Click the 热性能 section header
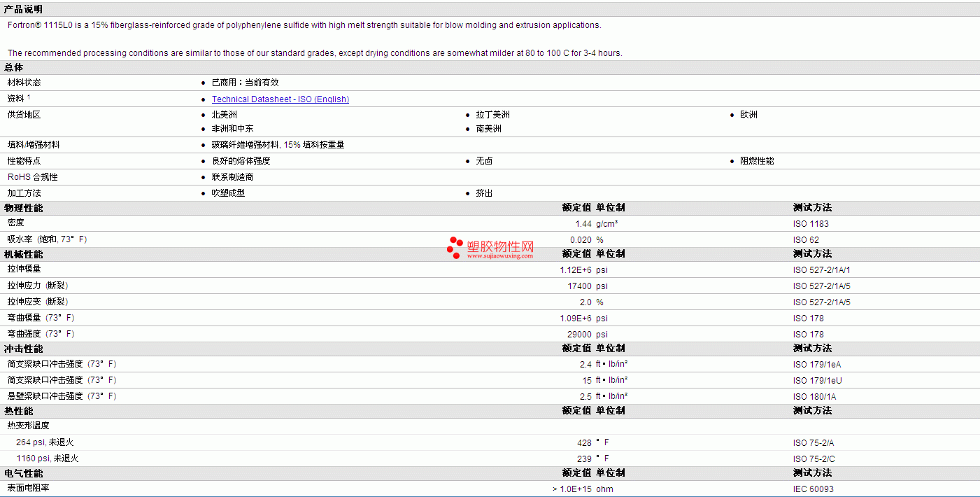The width and height of the screenshot is (980, 497). 19,411
